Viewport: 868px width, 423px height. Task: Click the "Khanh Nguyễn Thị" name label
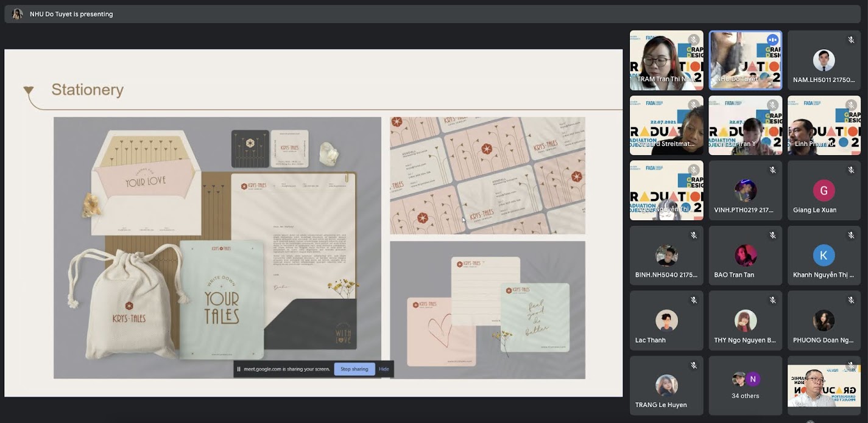pos(824,275)
